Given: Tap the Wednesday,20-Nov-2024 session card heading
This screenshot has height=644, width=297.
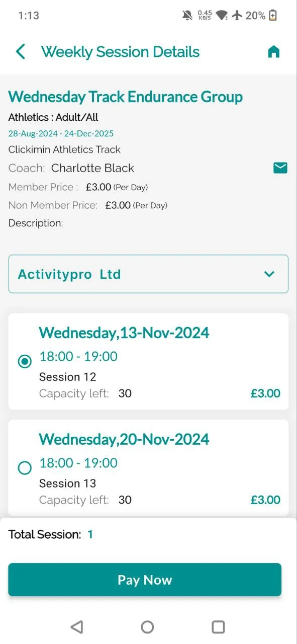Looking at the screenshot, I should click(124, 440).
